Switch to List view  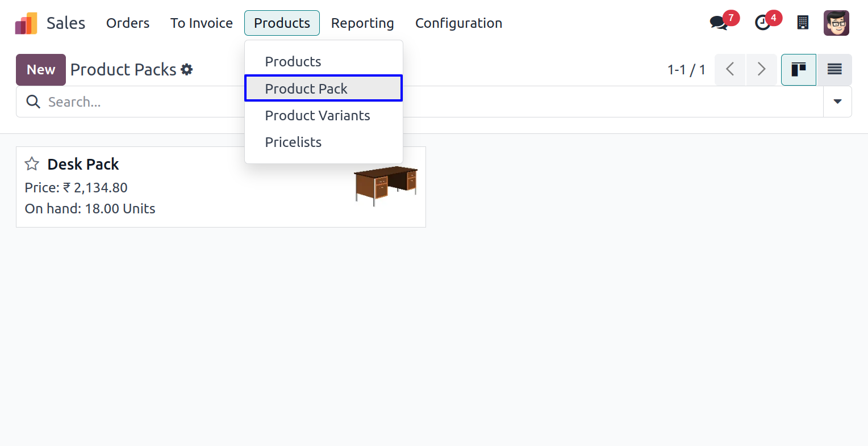[834, 69]
